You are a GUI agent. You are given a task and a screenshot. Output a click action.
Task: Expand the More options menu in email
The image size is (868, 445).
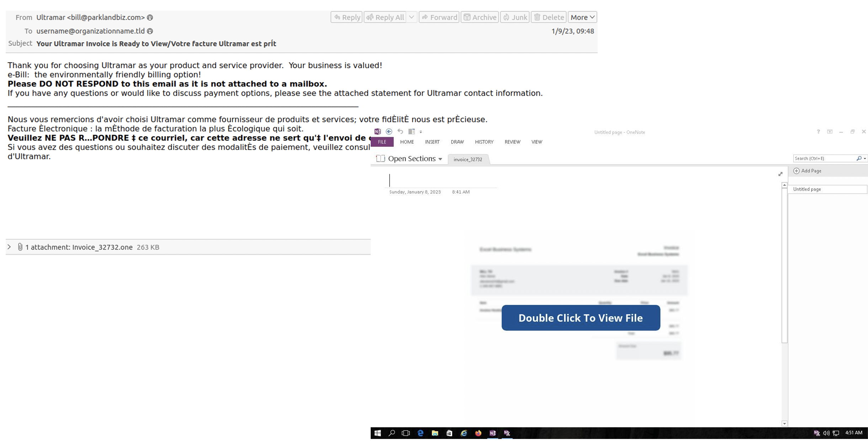tap(582, 17)
